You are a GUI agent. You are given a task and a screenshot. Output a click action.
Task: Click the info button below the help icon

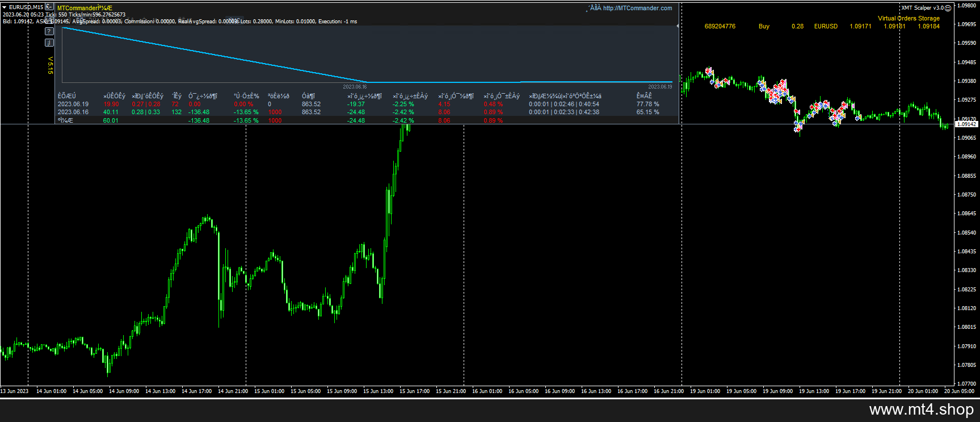pos(49,43)
